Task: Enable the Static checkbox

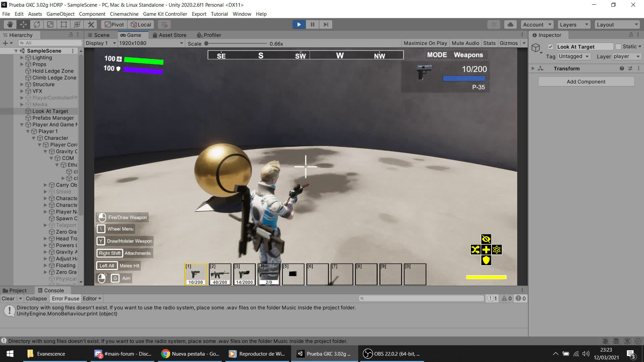Action: coord(618,47)
